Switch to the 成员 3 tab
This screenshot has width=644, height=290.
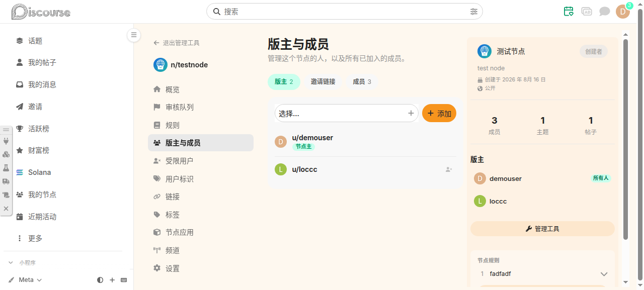362,81
